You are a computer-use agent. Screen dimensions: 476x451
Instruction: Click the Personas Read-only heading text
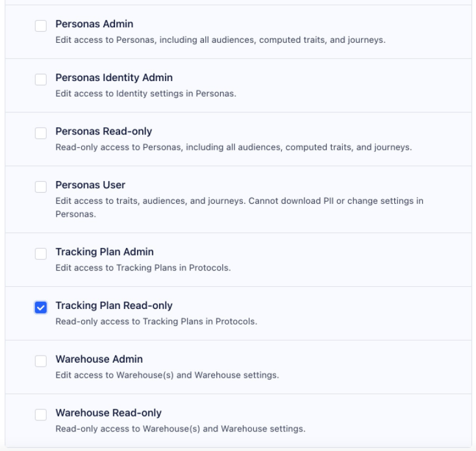(x=104, y=132)
